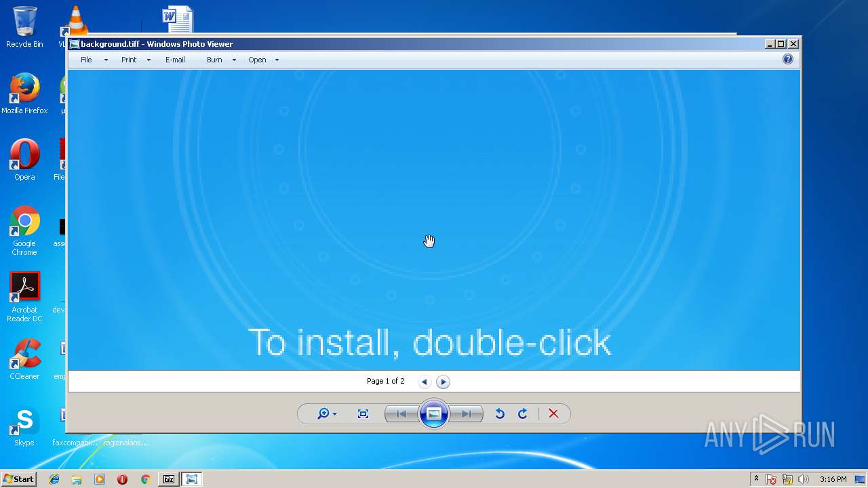Click the Page 1 of 2 label
868x488 pixels.
(x=385, y=381)
